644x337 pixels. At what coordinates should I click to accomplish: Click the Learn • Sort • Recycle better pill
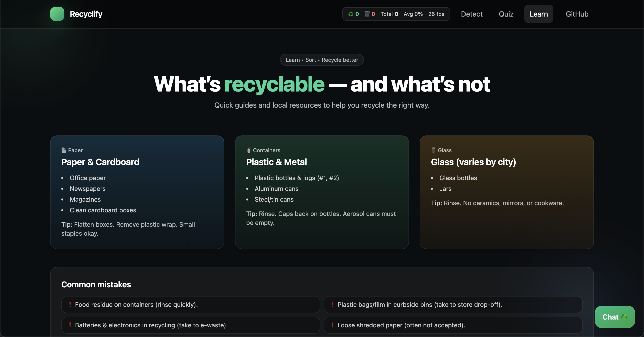(x=322, y=60)
